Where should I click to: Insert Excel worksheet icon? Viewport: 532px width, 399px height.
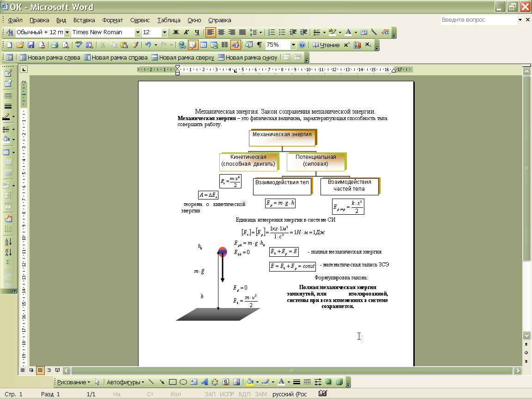tap(214, 45)
